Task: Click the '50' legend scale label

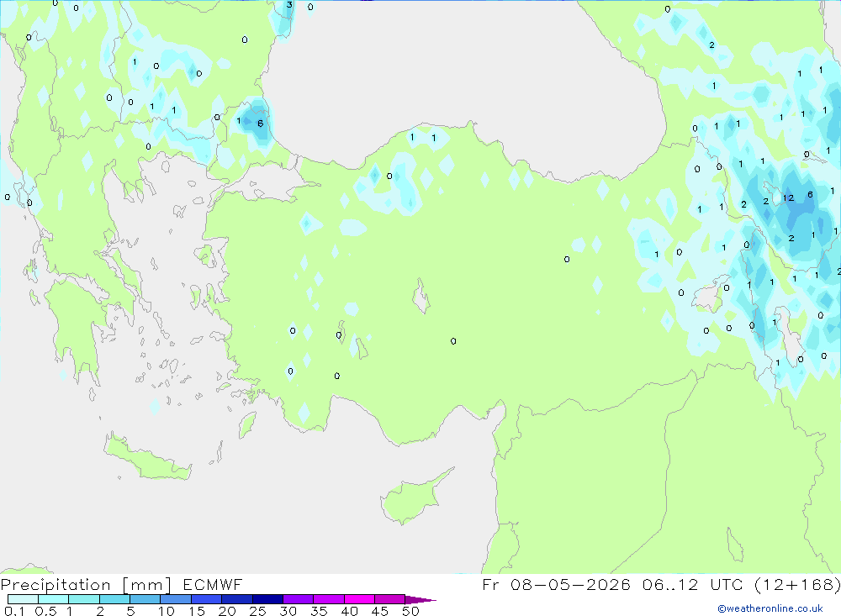Action: [411, 611]
